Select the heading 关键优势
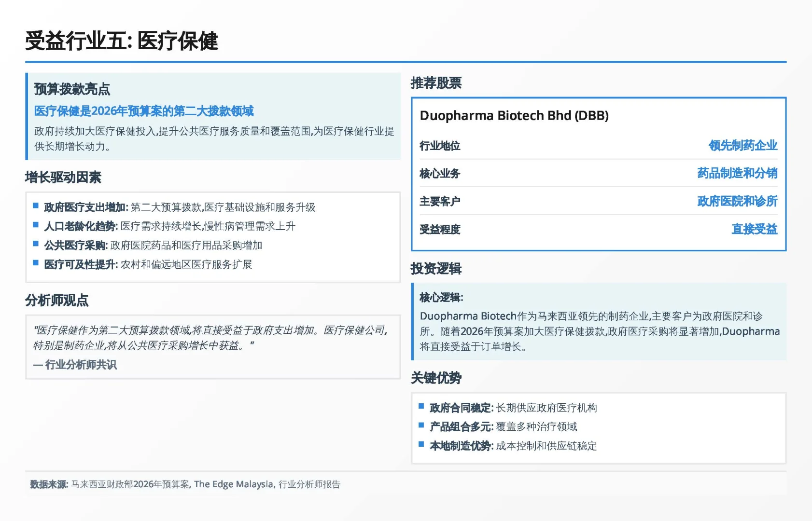The width and height of the screenshot is (812, 521). pyautogui.click(x=436, y=378)
